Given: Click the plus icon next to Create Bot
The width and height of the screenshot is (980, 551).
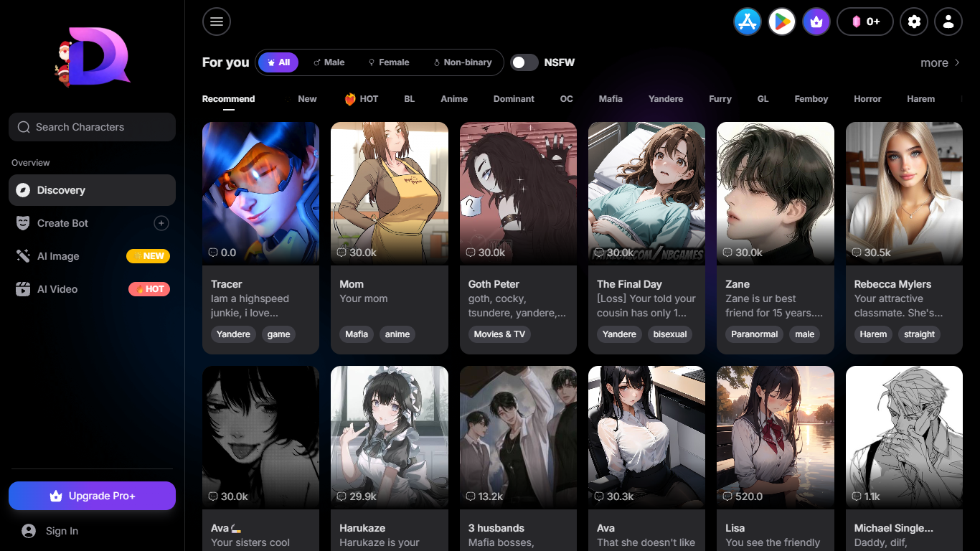Looking at the screenshot, I should point(161,222).
